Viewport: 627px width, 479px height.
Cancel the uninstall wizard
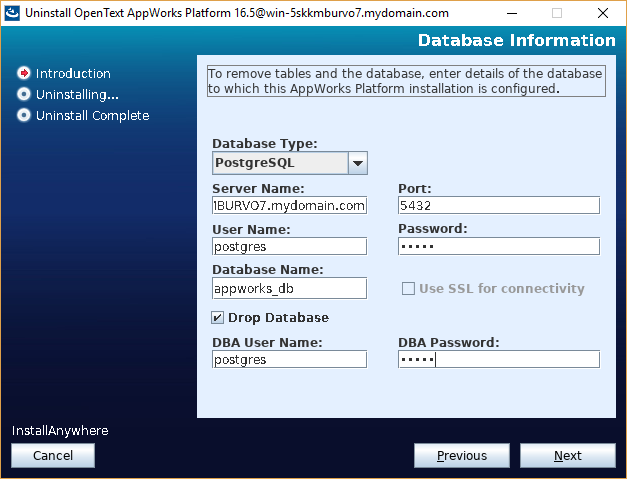53,455
